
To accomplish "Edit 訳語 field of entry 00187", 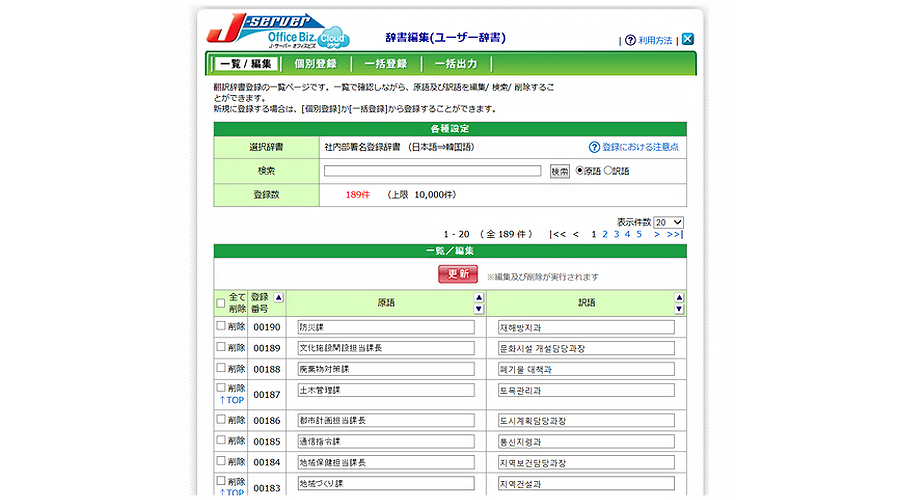I will (586, 390).
